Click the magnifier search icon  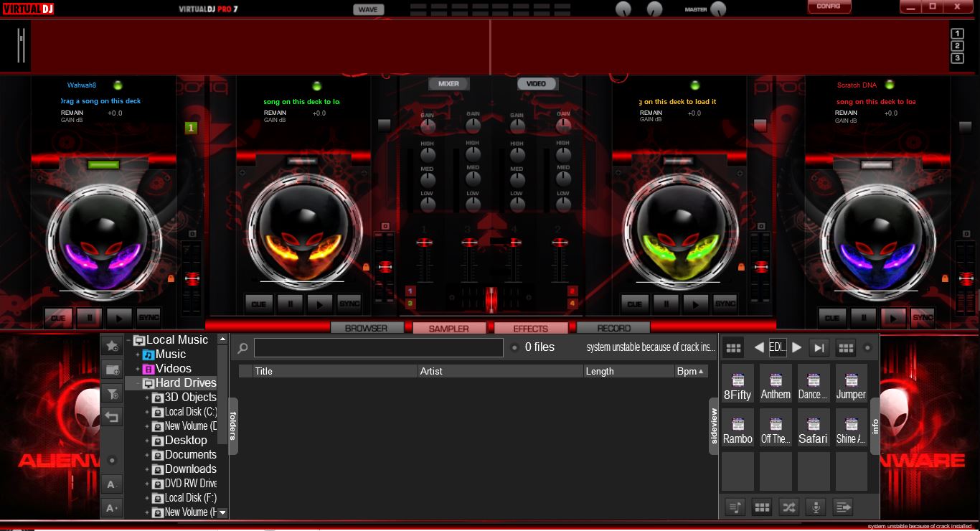(242, 348)
